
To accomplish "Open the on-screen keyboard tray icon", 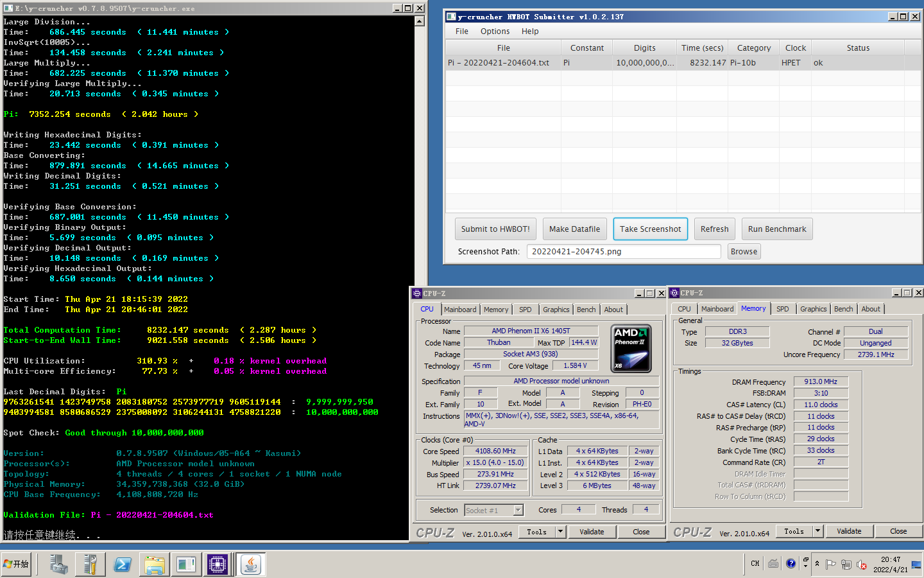I will coord(774,564).
